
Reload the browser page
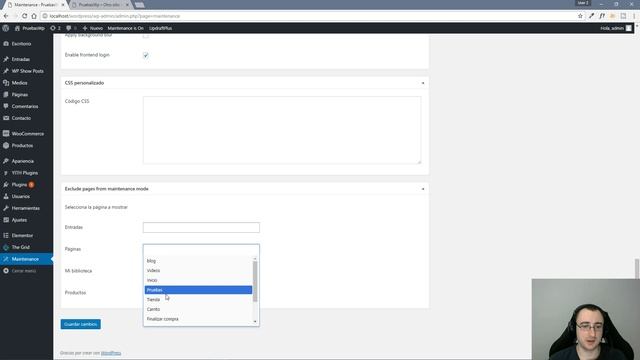(24, 16)
